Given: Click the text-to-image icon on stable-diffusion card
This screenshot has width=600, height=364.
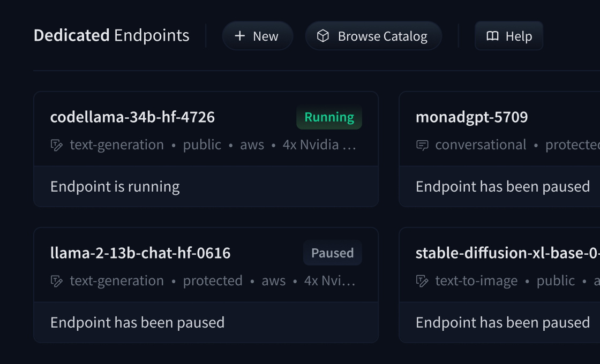Looking at the screenshot, I should 422,280.
